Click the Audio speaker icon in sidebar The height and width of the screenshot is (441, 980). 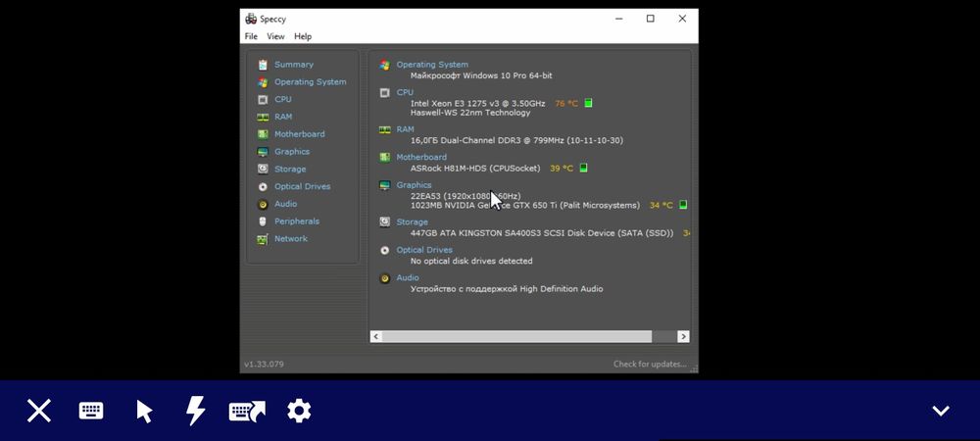tap(263, 204)
